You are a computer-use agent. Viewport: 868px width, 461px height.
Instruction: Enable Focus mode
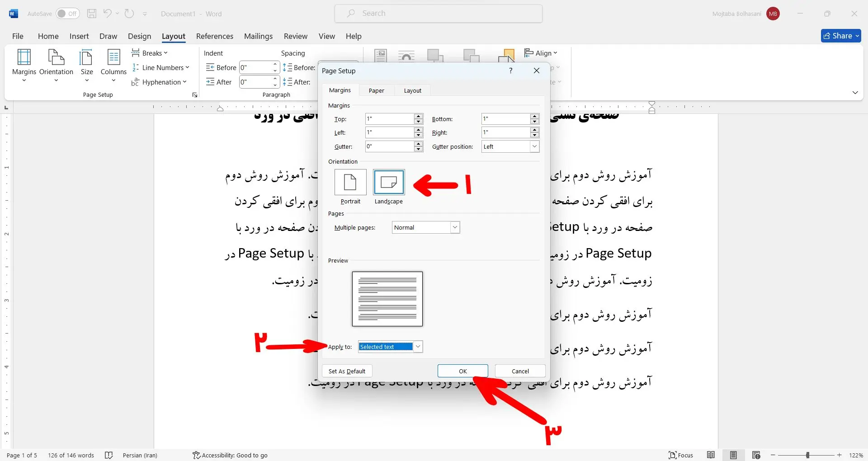[x=681, y=455]
